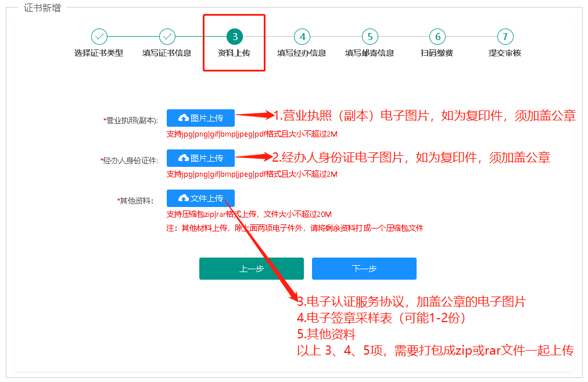Select the 填写证书信息 step label

point(167,53)
